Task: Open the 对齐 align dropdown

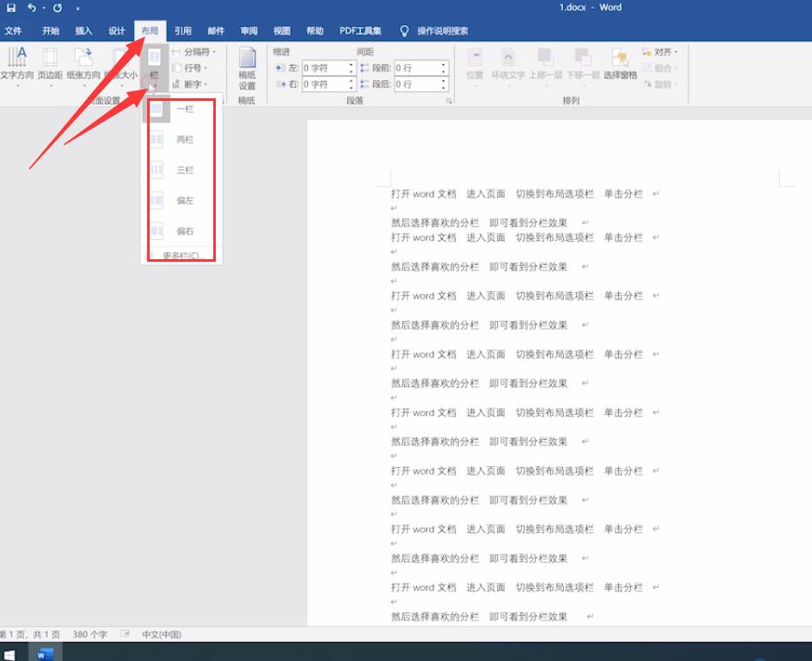Action: (x=660, y=52)
